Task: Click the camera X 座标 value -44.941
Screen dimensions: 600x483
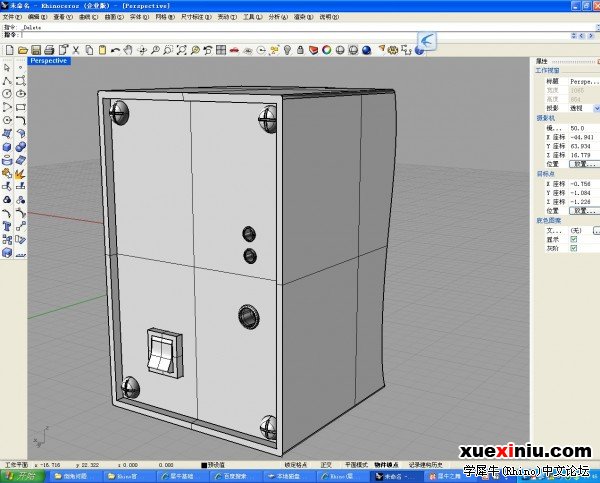Action: 582,137
